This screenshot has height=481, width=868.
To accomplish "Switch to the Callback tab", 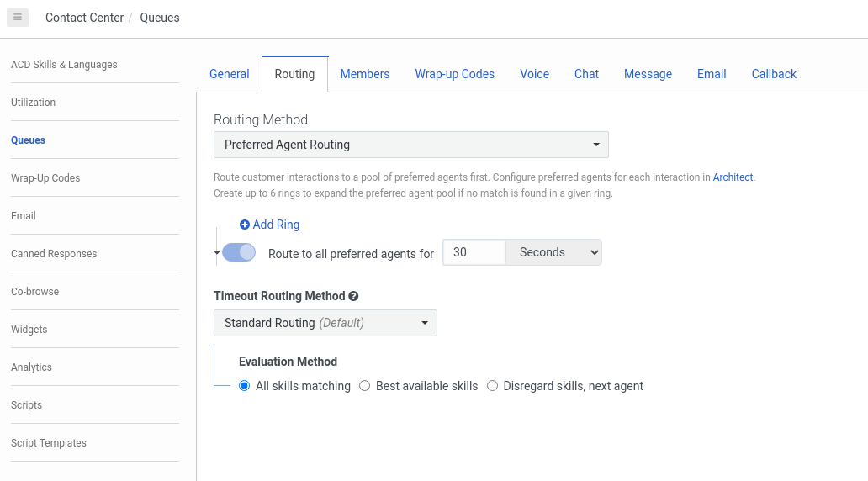I will (x=773, y=74).
